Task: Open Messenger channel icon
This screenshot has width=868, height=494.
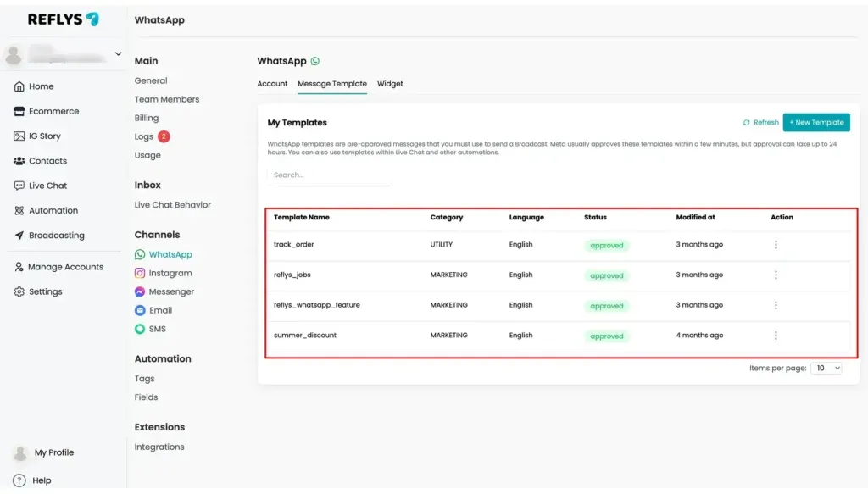Action: 140,291
